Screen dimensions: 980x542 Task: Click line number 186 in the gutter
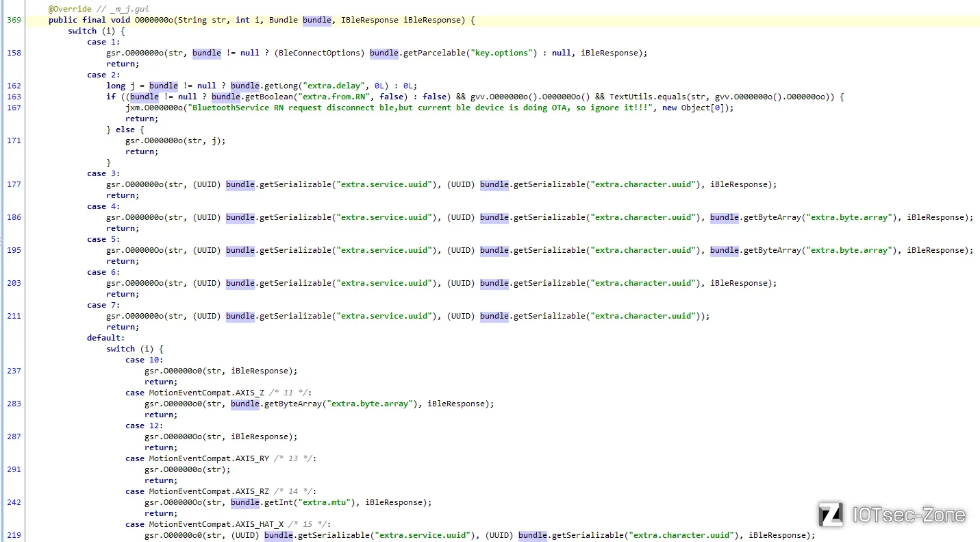coord(14,217)
